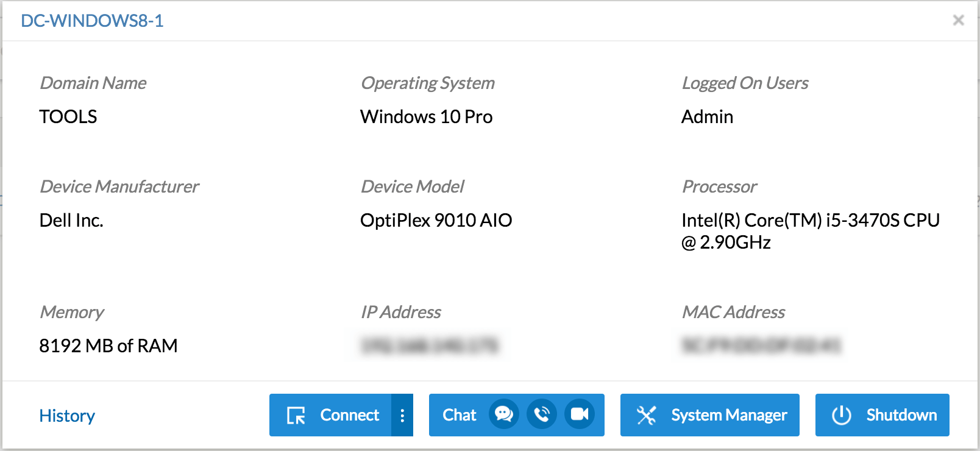Open the History link
This screenshot has width=980, height=451.
[67, 416]
